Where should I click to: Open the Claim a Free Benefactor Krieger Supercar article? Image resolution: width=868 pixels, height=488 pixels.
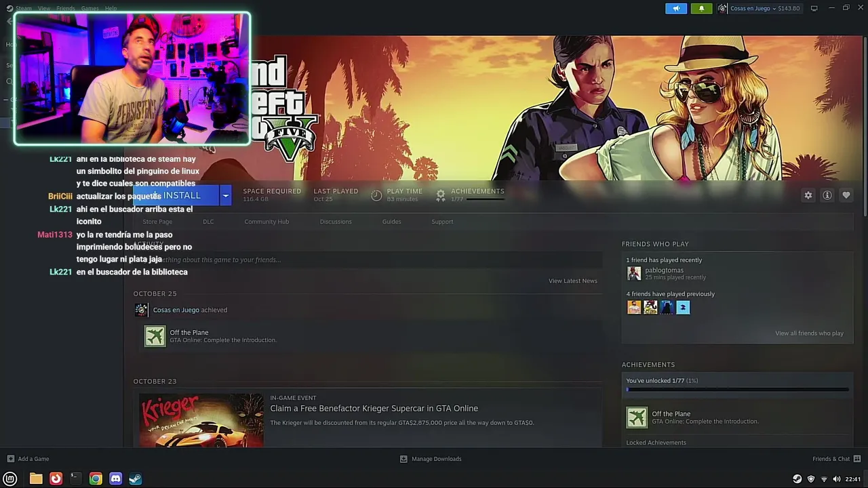[x=374, y=408]
